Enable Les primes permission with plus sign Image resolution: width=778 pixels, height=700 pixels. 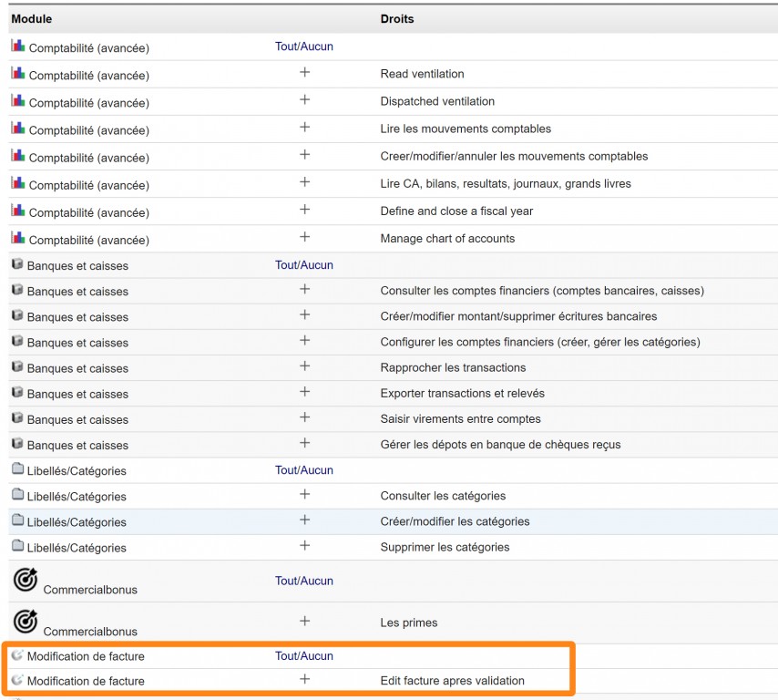pos(304,622)
